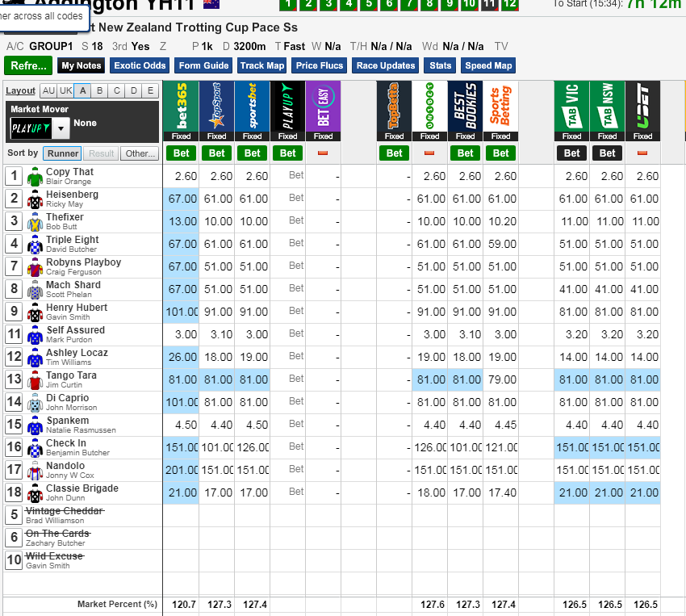Viewport: 686px width, 616px height.
Task: Open the Other sort options
Action: (x=140, y=153)
